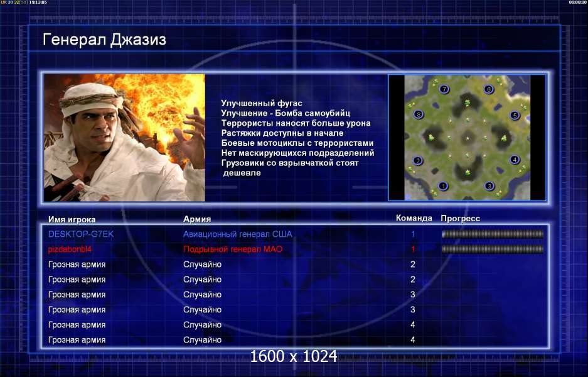Click the team number in pizdabonbl4 row
The image size is (588, 377).
click(x=413, y=249)
